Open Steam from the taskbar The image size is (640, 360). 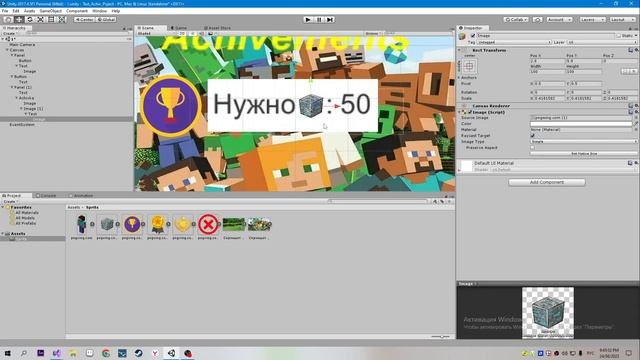tap(138, 353)
